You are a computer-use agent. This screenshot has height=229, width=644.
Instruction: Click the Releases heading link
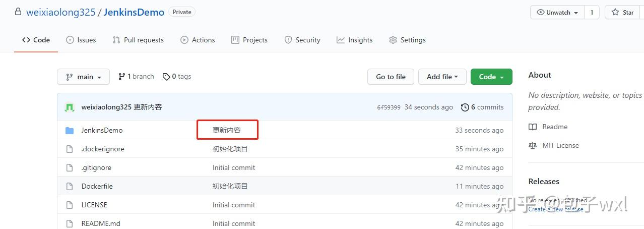(544, 181)
